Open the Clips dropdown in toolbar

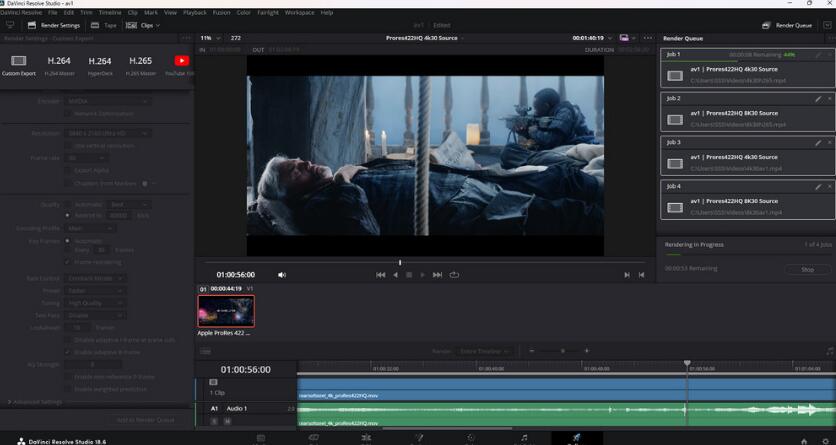pos(143,25)
